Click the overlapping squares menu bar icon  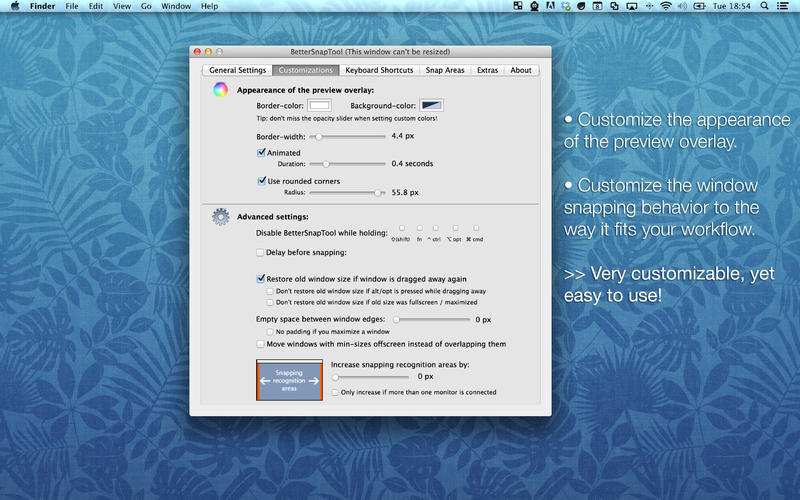(x=614, y=6)
